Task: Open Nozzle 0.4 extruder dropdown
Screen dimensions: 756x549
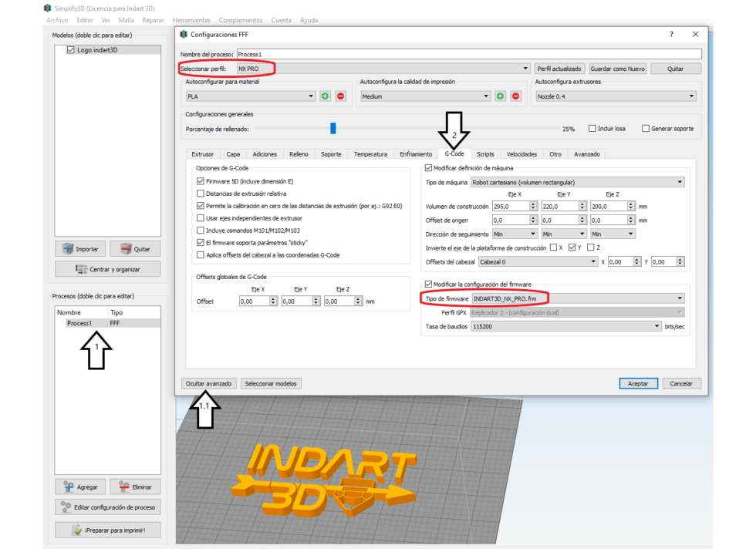Action: [616, 96]
